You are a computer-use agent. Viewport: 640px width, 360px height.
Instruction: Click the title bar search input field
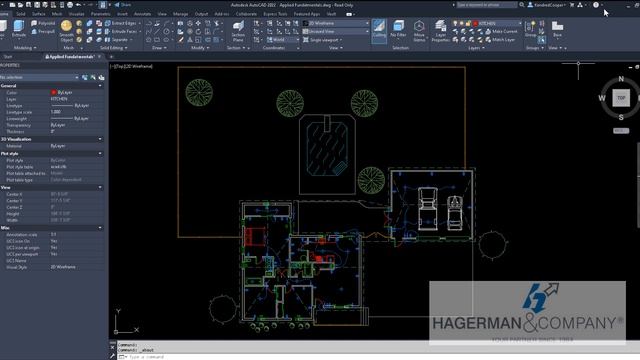(487, 5)
